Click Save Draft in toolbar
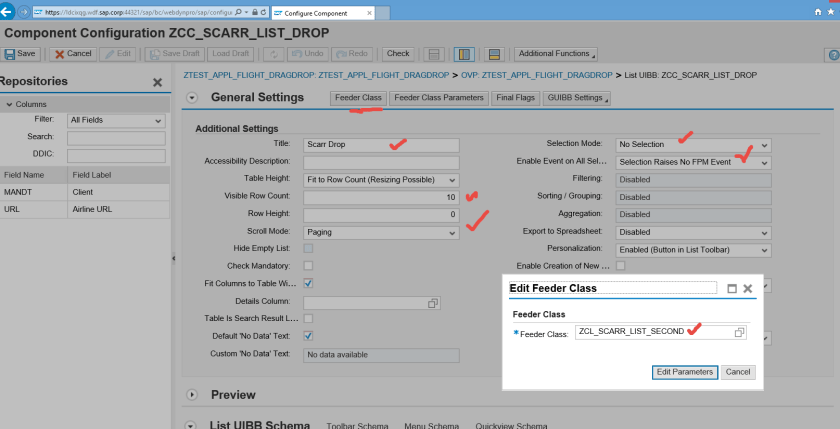840x429 pixels. [x=176, y=54]
